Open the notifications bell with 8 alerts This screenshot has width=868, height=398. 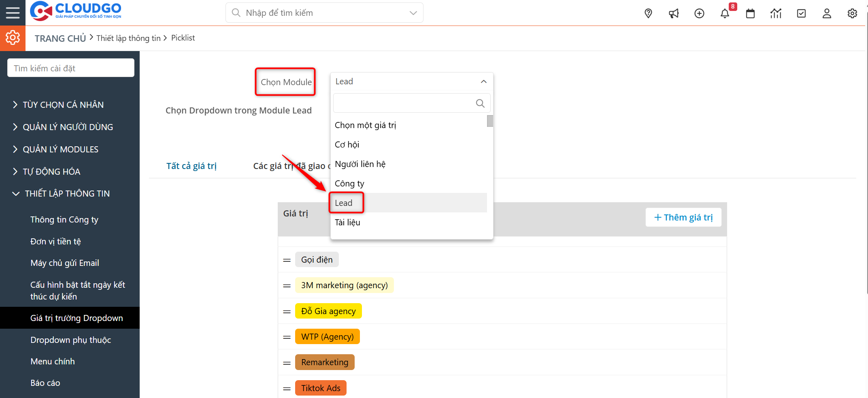click(x=725, y=13)
